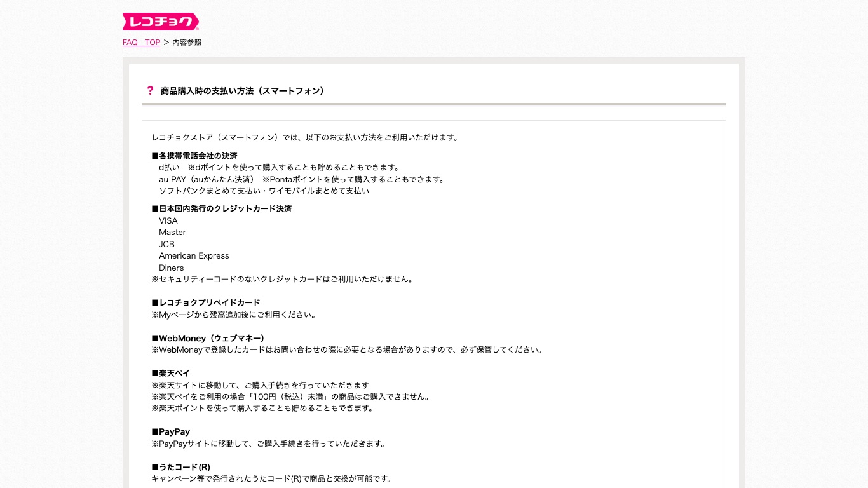Click the note 楽天サイトに移動して
The image size is (868, 488).
coord(260,385)
